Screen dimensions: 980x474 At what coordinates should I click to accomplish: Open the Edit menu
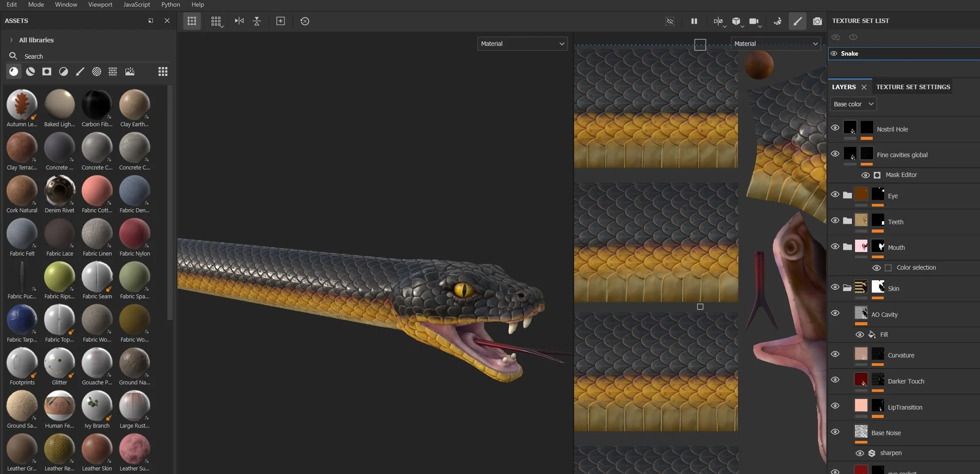[x=12, y=4]
